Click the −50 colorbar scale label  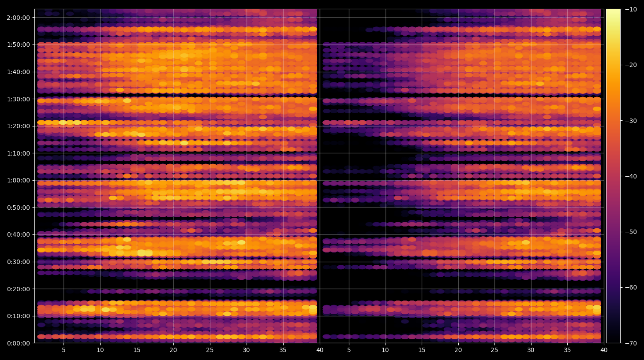[630, 232]
